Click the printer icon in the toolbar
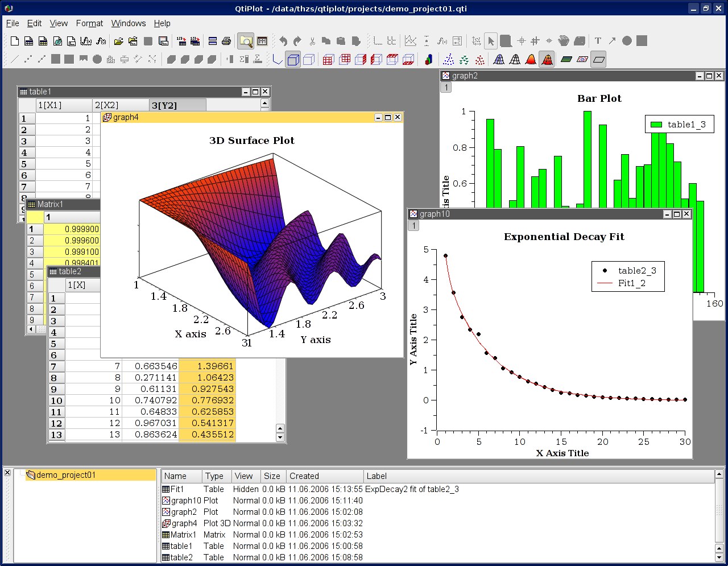 tap(226, 41)
